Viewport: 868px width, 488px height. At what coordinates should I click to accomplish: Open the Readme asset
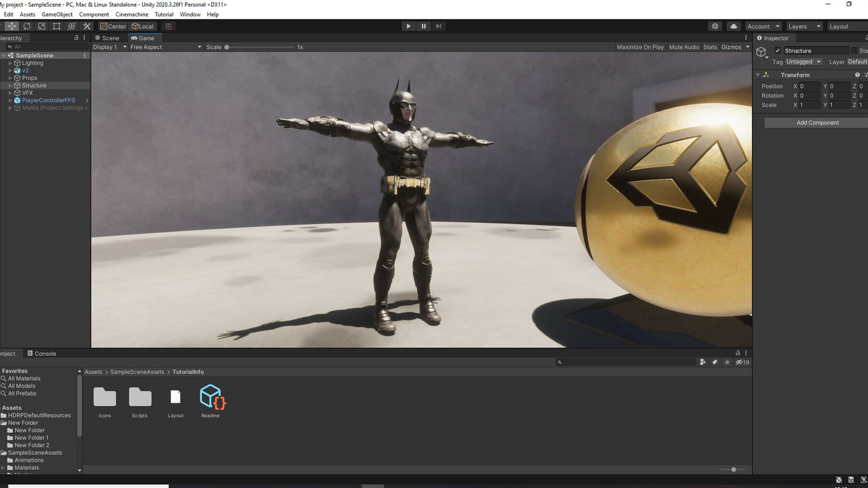pos(211,401)
